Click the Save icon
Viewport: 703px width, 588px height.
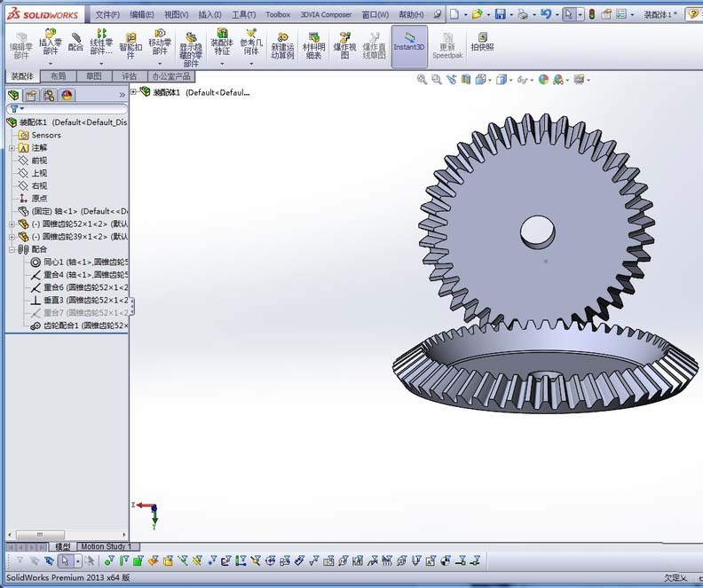pos(501,14)
